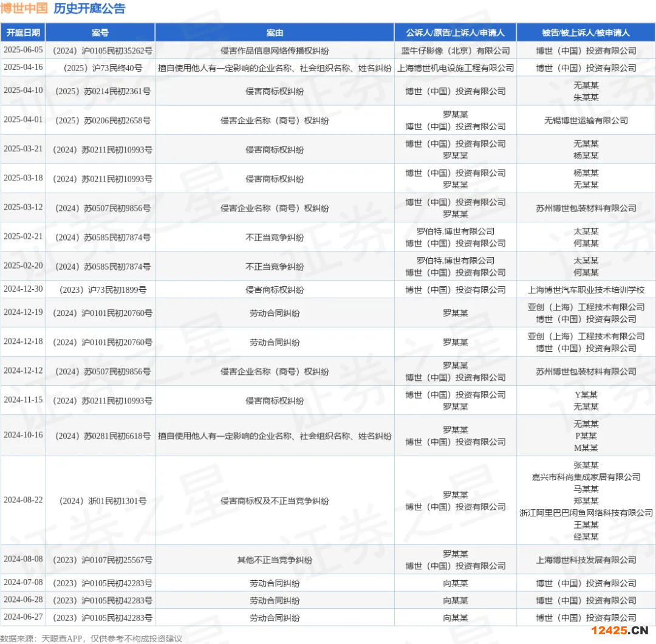Select the 历史开庭公告 heading
Screen dimensions: 656x644
click(90, 9)
